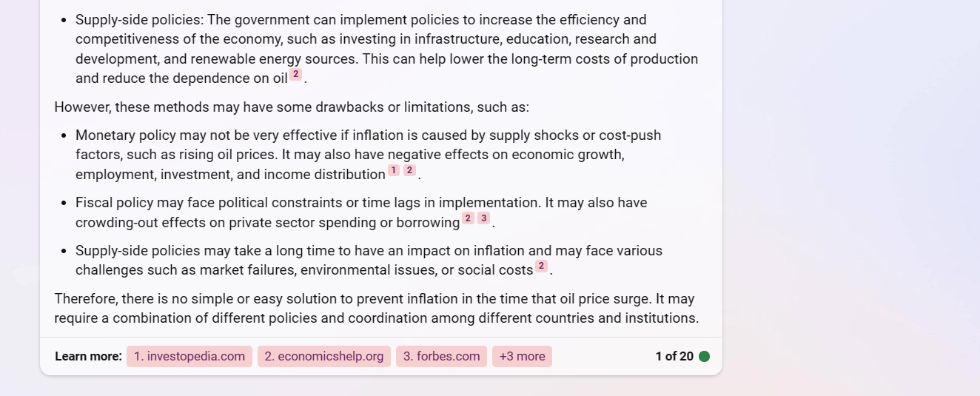The height and width of the screenshot is (396, 980).
Task: Click the "Learn more:" label
Action: point(88,357)
